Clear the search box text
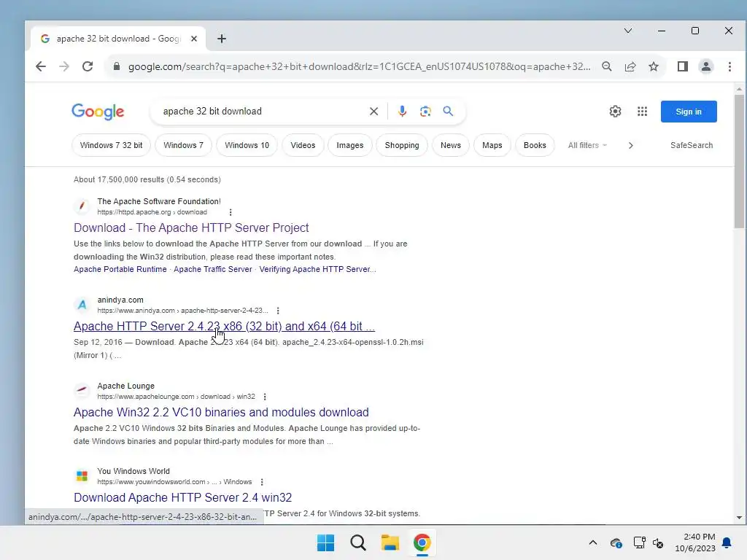The image size is (747, 560). tap(374, 112)
